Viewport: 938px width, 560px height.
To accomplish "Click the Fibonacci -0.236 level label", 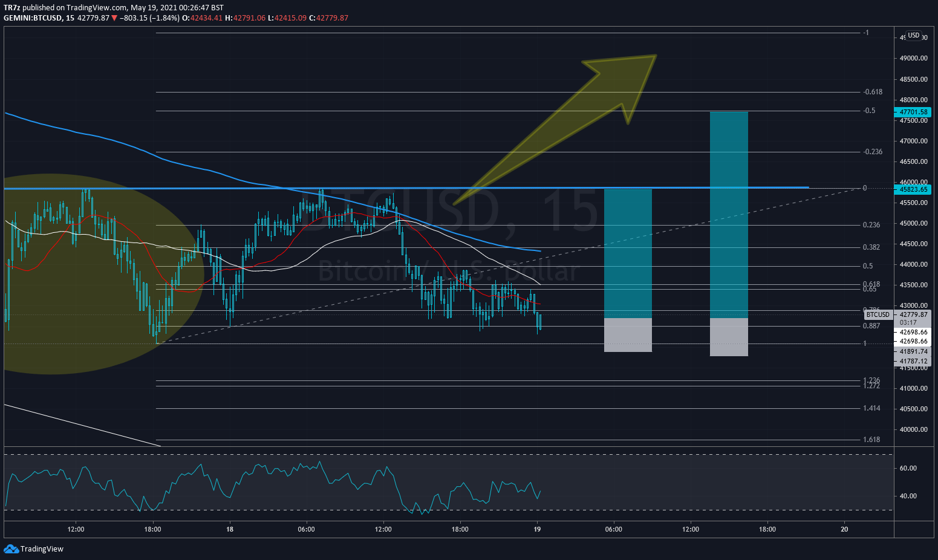I will [x=873, y=152].
